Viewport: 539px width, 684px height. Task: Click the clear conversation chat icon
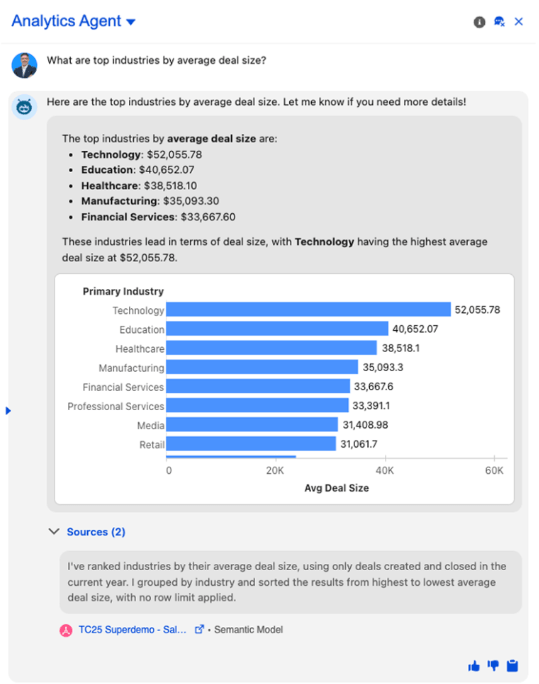(x=499, y=21)
